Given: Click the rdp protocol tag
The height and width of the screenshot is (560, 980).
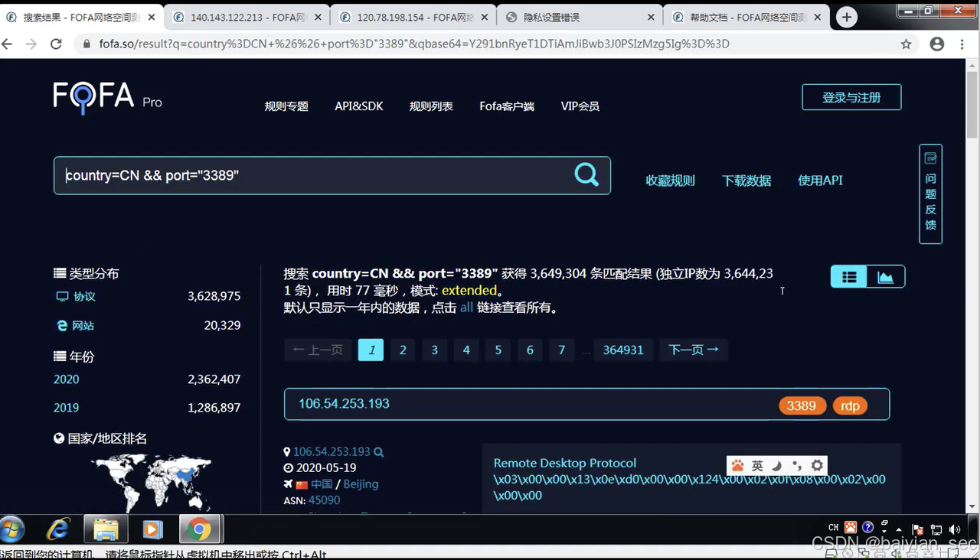Looking at the screenshot, I should 850,405.
